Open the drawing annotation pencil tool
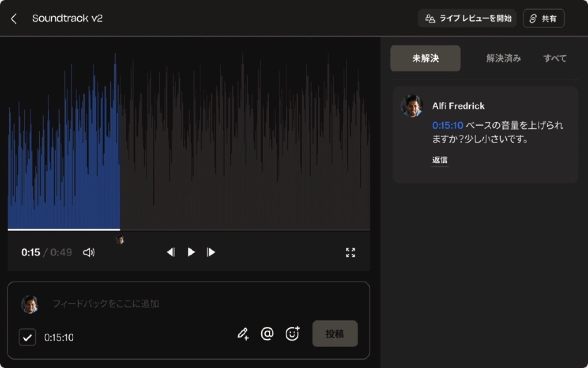Viewport: 588px width, 368px height. [243, 334]
